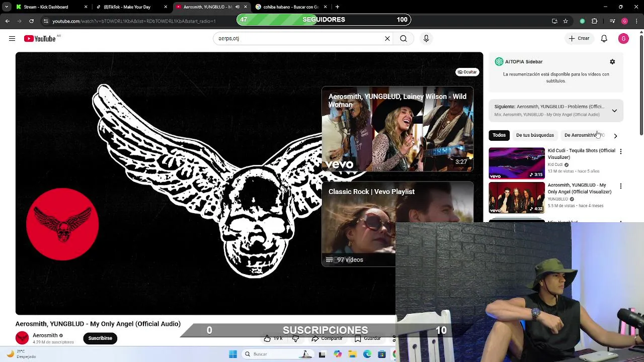Open Microsoft Edge from taskbar
The width and height of the screenshot is (644, 362).
point(367,354)
